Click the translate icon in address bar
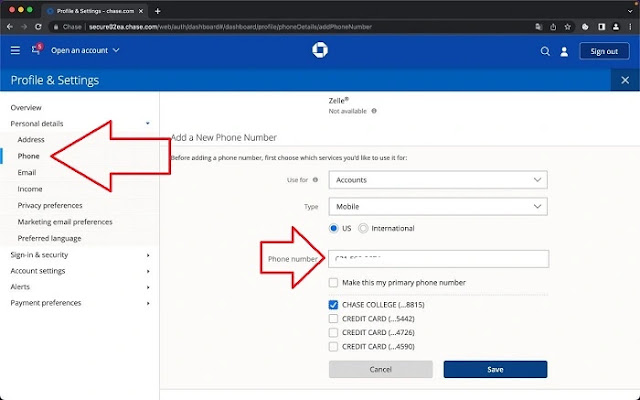Viewport: 640px width, 400px height. click(539, 27)
